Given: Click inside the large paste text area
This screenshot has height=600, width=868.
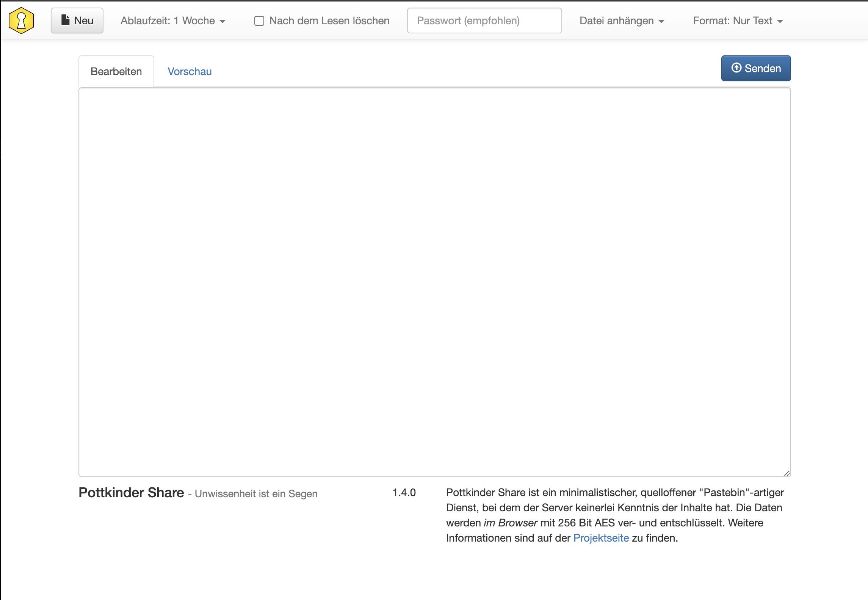Looking at the screenshot, I should point(434,282).
